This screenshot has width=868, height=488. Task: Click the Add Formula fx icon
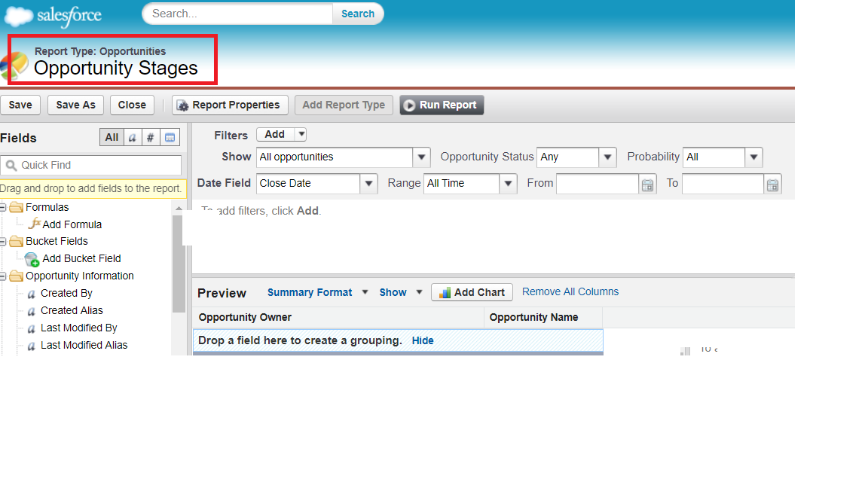(x=35, y=224)
